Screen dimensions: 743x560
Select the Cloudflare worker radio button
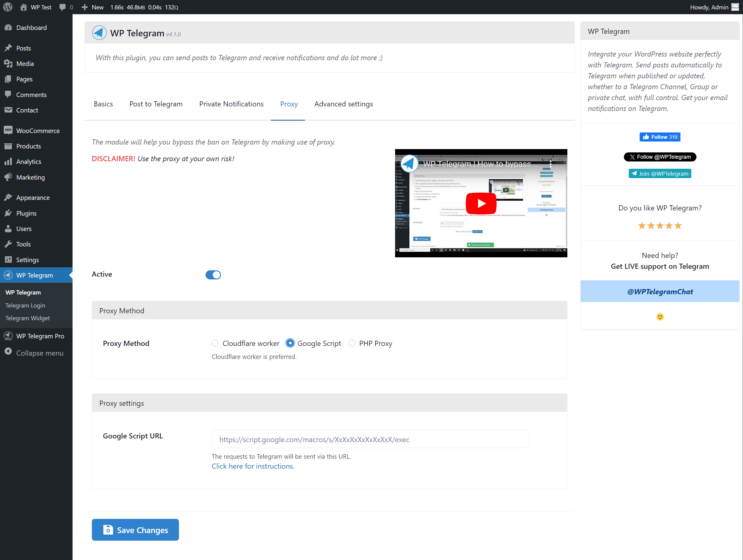point(216,343)
